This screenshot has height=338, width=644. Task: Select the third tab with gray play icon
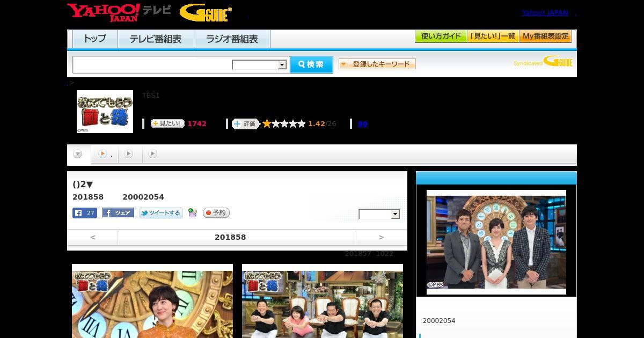(129, 154)
